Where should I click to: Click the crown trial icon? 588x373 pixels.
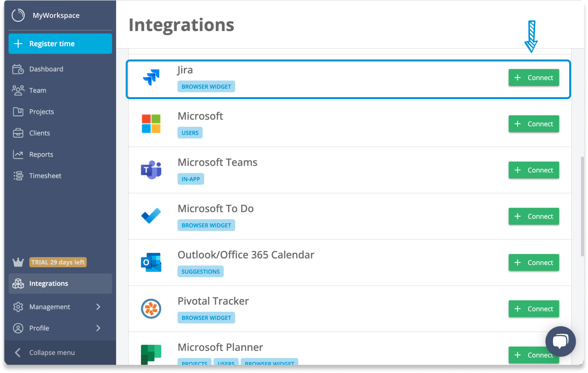pyautogui.click(x=18, y=262)
